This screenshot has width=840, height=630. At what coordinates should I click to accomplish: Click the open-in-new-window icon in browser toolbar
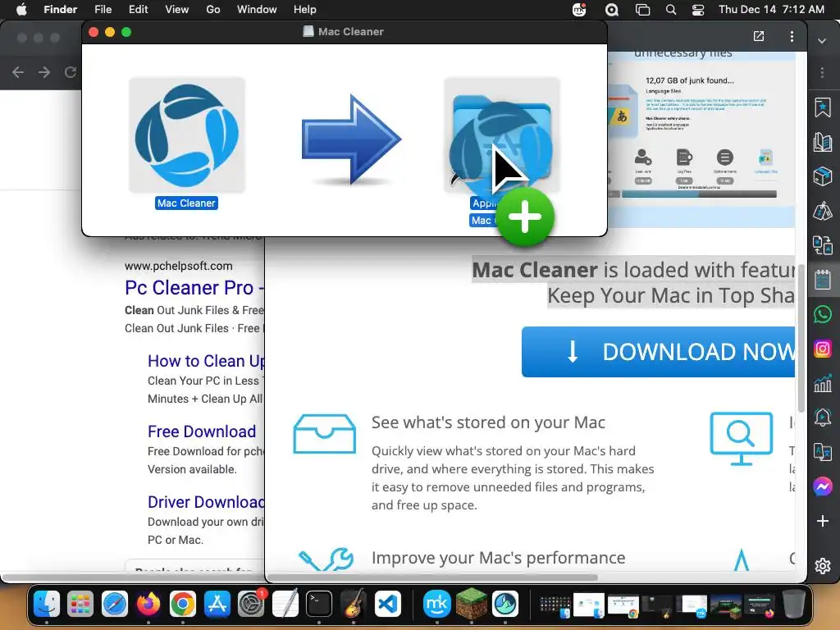point(759,36)
